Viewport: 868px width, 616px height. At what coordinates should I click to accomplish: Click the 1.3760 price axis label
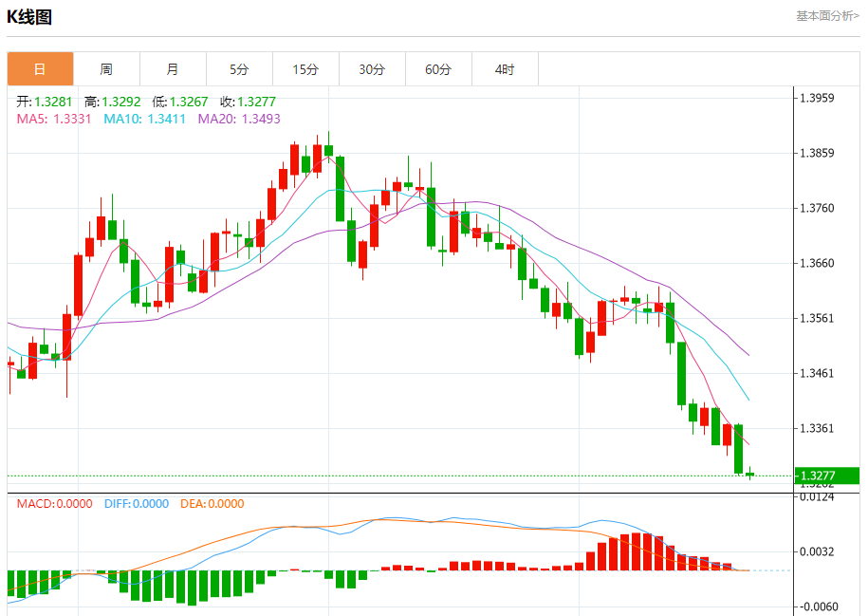pyautogui.click(x=817, y=208)
